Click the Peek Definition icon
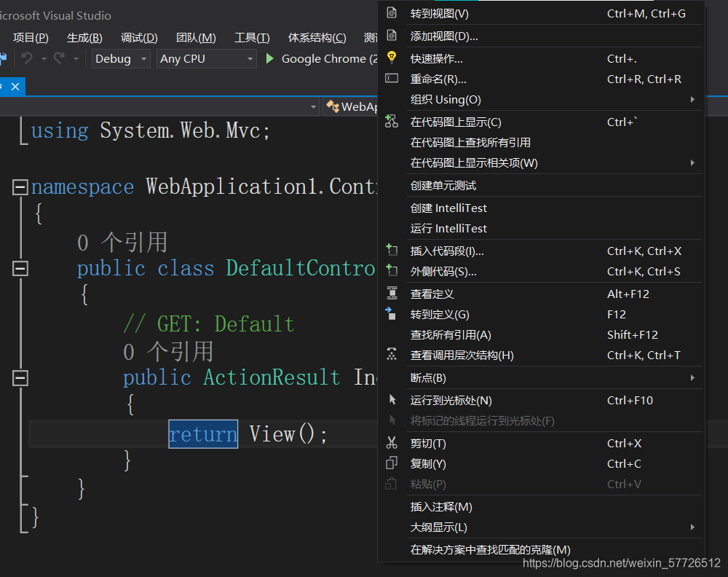This screenshot has width=728, height=577. tap(392, 293)
